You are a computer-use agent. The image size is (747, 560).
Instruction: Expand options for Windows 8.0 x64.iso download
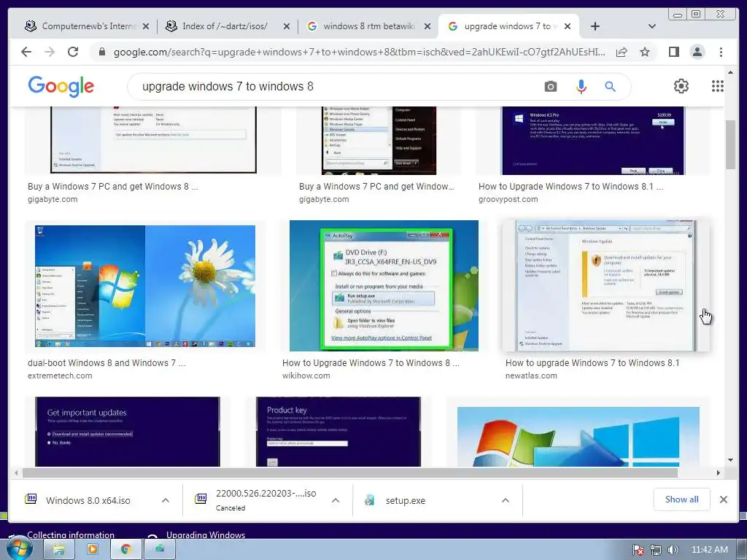[166, 500]
